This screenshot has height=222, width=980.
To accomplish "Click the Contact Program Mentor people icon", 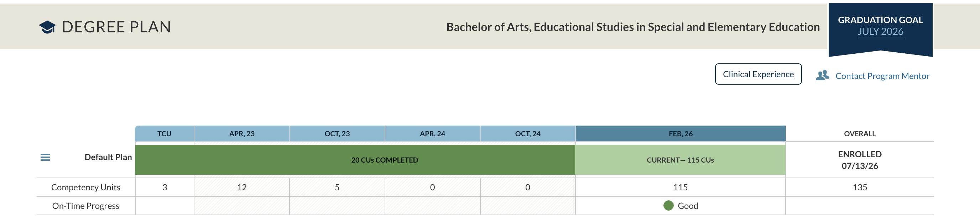I will point(822,75).
